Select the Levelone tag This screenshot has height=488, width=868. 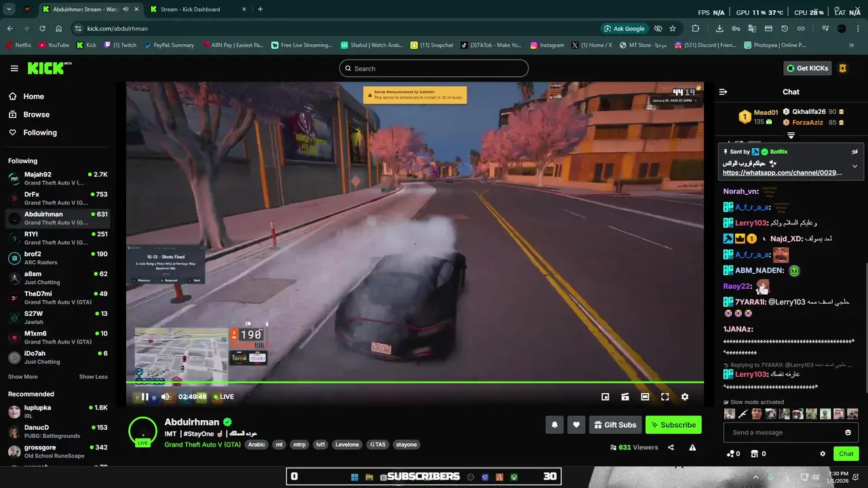(347, 445)
